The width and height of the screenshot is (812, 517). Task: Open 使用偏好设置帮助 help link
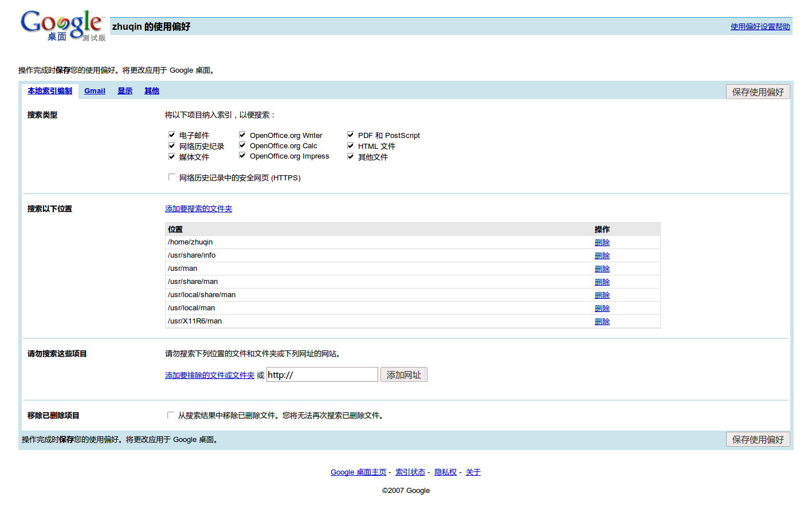coord(760,27)
